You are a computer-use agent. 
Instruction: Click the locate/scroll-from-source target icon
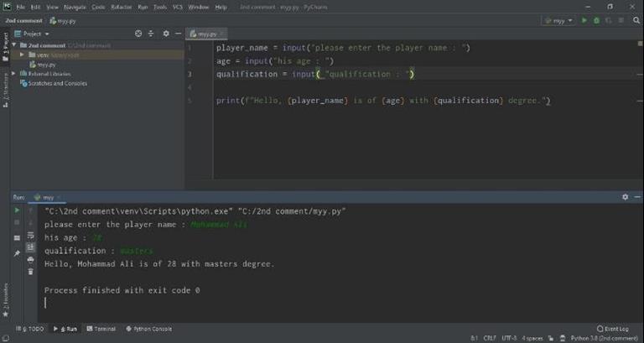139,34
